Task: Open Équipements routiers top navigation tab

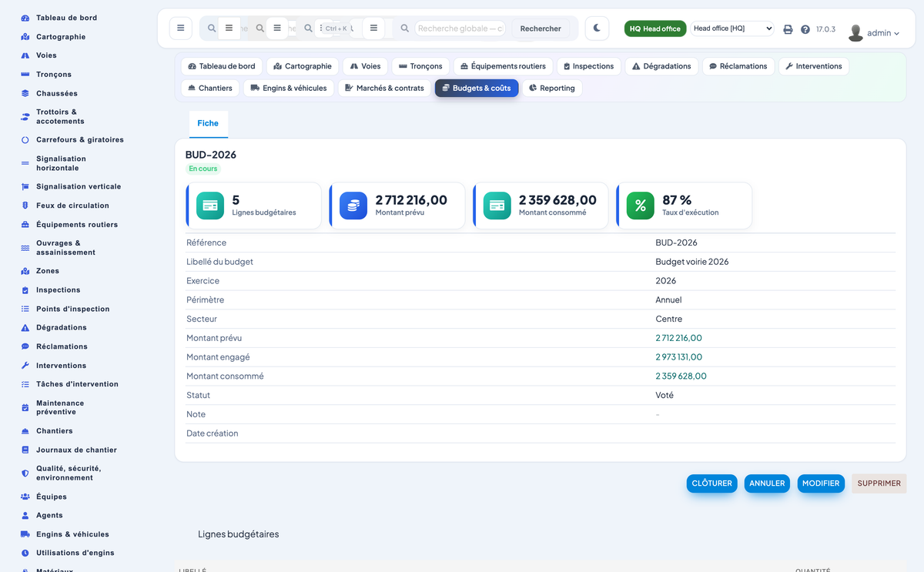Action: click(503, 66)
